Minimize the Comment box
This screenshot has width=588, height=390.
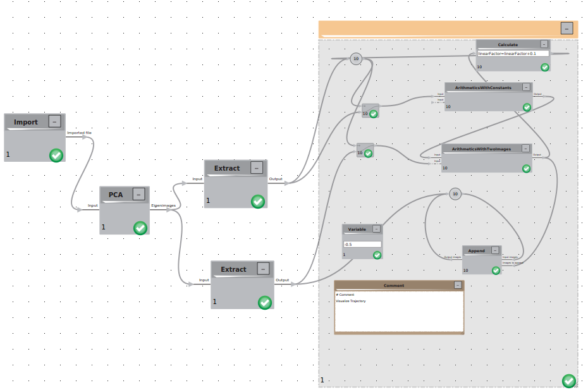[x=458, y=285]
